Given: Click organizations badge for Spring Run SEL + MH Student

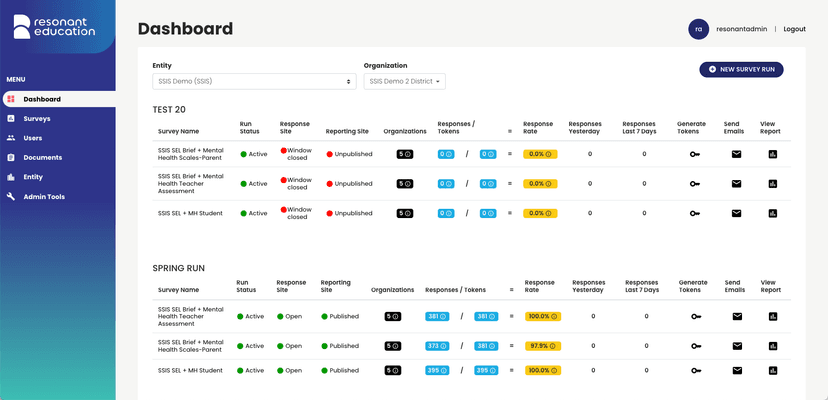Looking at the screenshot, I should coord(392,370).
